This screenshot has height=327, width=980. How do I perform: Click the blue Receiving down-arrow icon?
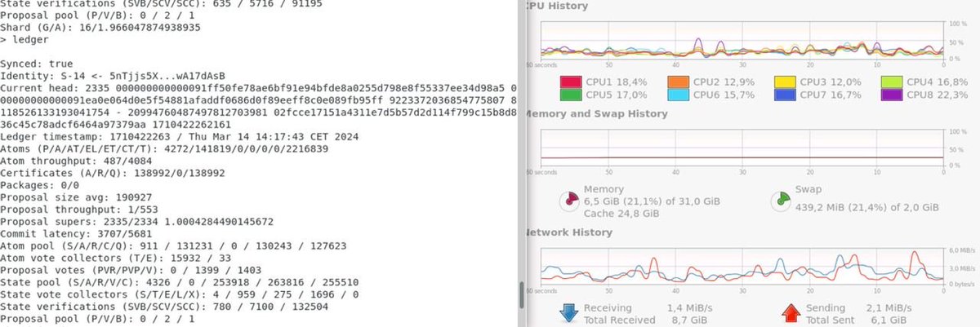point(569,314)
